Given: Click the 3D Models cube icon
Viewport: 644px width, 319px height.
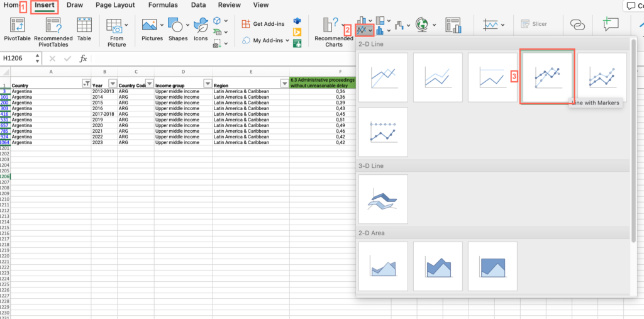Looking at the screenshot, I should [217, 21].
